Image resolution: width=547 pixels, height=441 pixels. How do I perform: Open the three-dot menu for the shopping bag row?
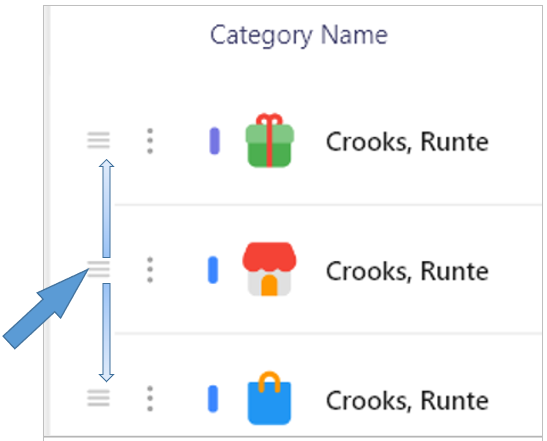click(x=150, y=399)
